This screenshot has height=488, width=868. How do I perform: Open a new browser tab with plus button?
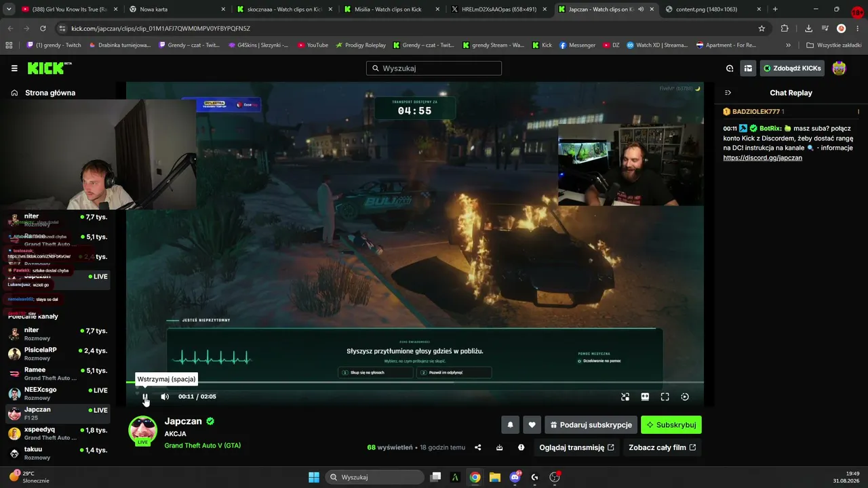coord(775,9)
